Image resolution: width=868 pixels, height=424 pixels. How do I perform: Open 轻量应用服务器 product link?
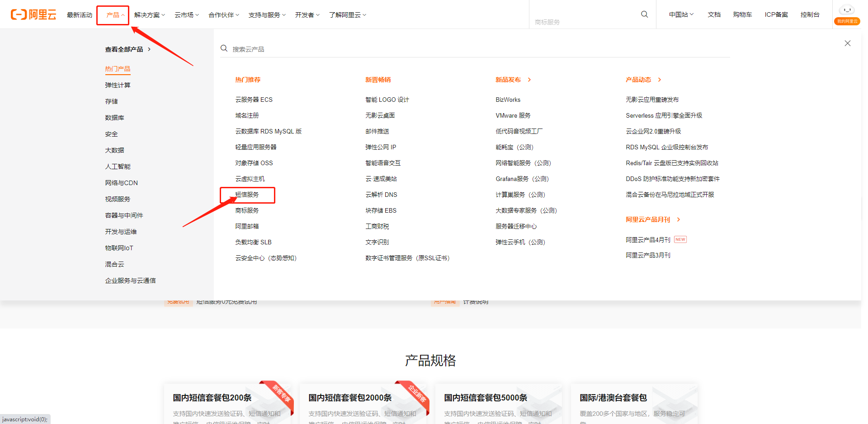click(x=255, y=147)
